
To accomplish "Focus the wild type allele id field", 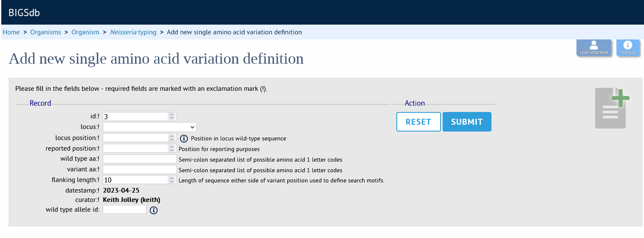I will [x=125, y=209].
